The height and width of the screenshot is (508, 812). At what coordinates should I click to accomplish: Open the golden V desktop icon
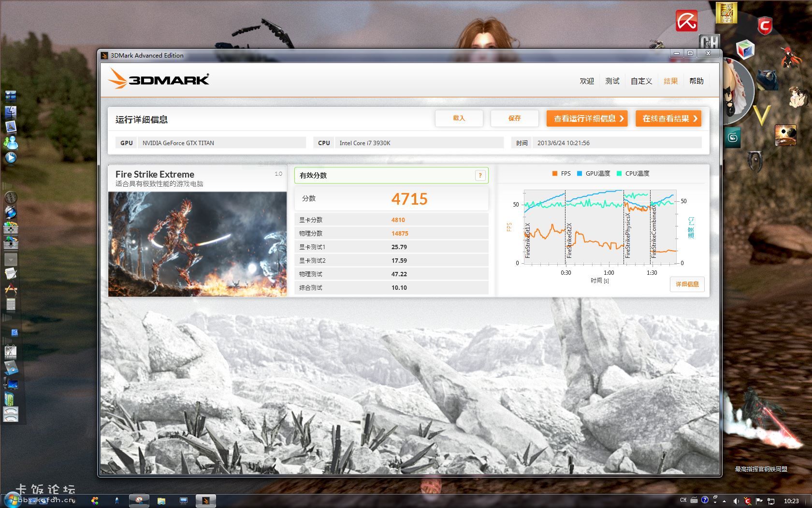pyautogui.click(x=762, y=116)
